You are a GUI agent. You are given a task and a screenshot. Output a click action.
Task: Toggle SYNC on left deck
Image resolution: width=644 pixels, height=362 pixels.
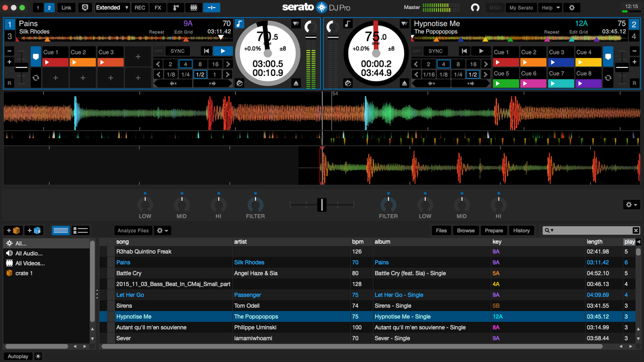[x=178, y=51]
